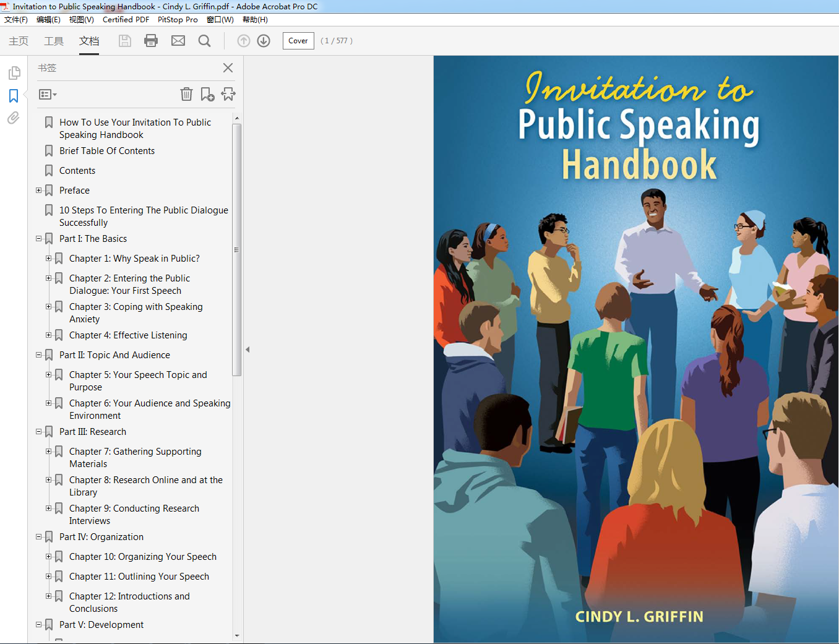The height and width of the screenshot is (644, 839).
Task: Collapse Part V: Development bookmark
Action: click(x=38, y=624)
